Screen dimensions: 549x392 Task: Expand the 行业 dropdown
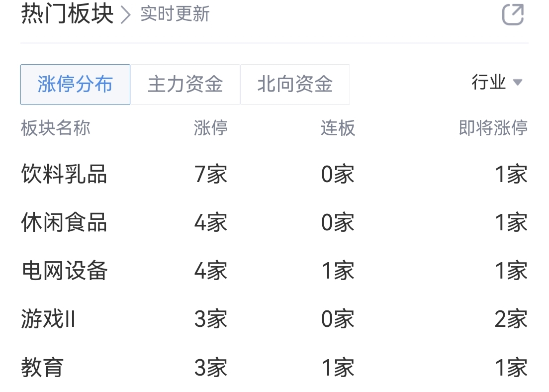tap(497, 82)
